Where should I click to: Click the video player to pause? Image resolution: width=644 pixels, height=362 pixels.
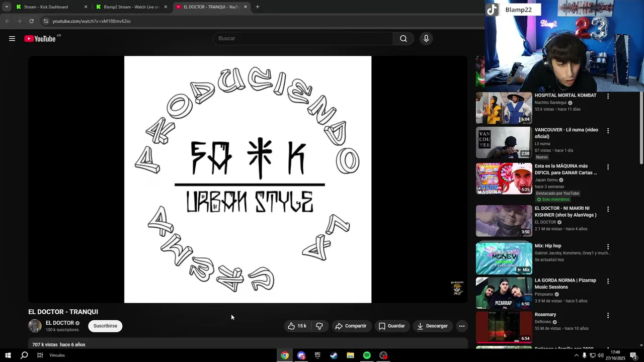click(x=248, y=179)
